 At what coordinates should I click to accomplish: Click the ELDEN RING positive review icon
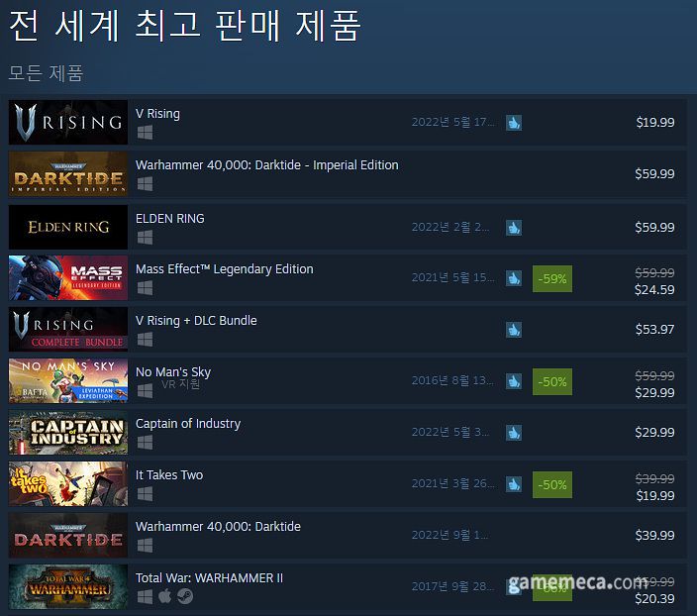(x=514, y=228)
